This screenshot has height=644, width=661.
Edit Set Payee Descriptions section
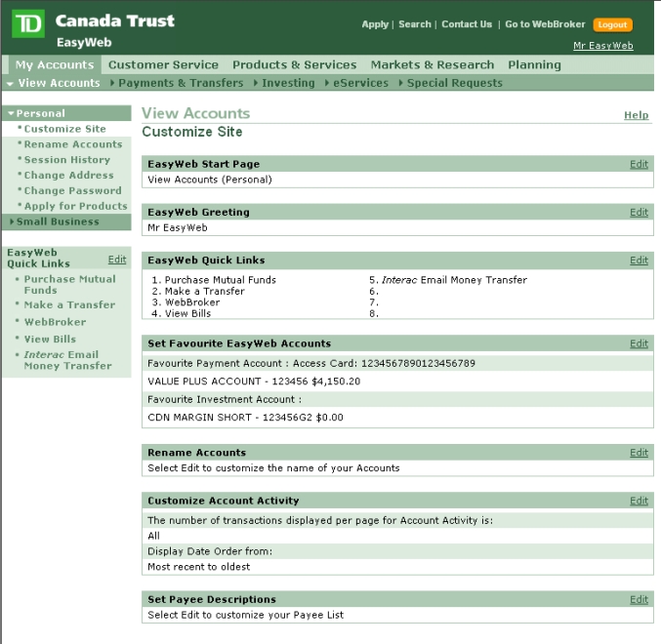coord(639,600)
